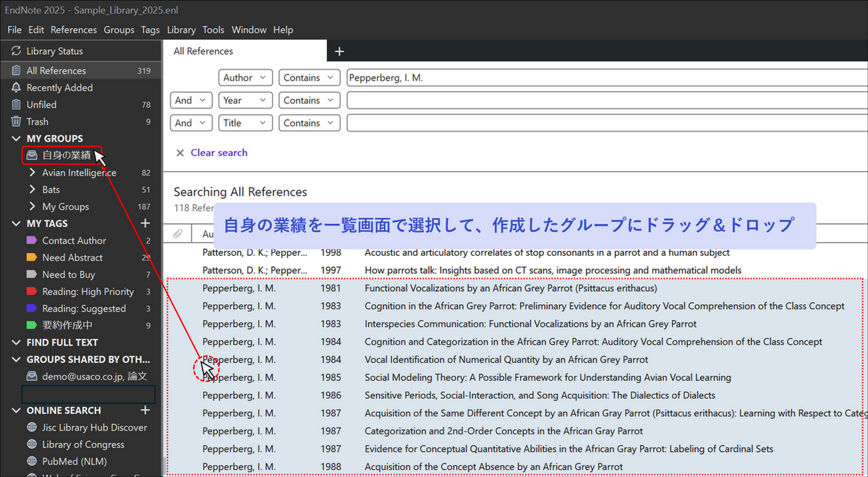Click the purple Contact Author tag icon
Screen dimensions: 868x477
(x=31, y=241)
